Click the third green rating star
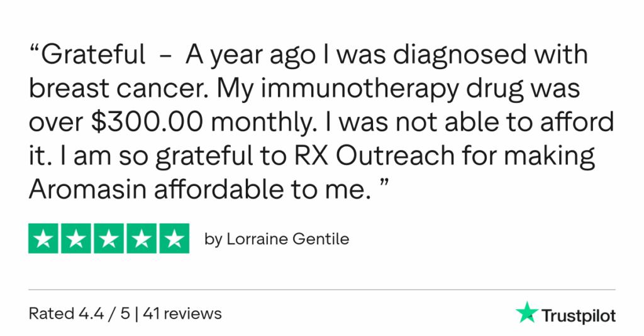644x336 pixels. [x=109, y=239]
